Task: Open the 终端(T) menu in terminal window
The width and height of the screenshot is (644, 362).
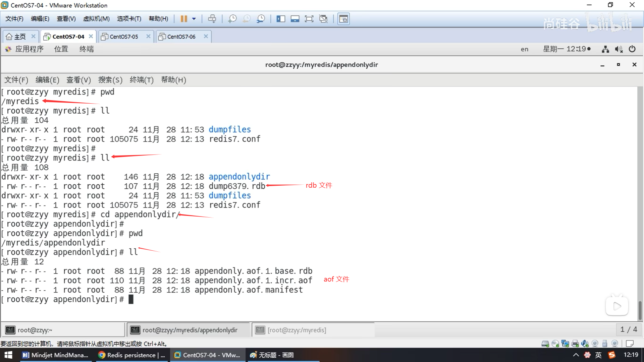Action: pyautogui.click(x=141, y=80)
